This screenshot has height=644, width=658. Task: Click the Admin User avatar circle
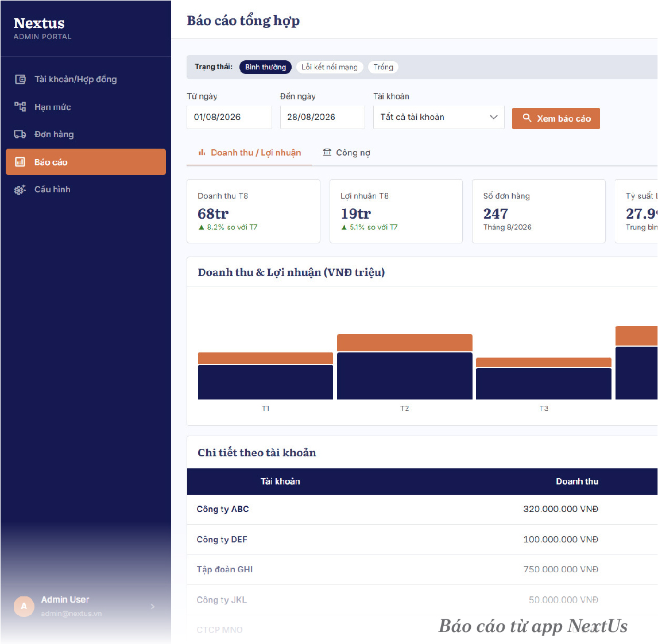[24, 606]
